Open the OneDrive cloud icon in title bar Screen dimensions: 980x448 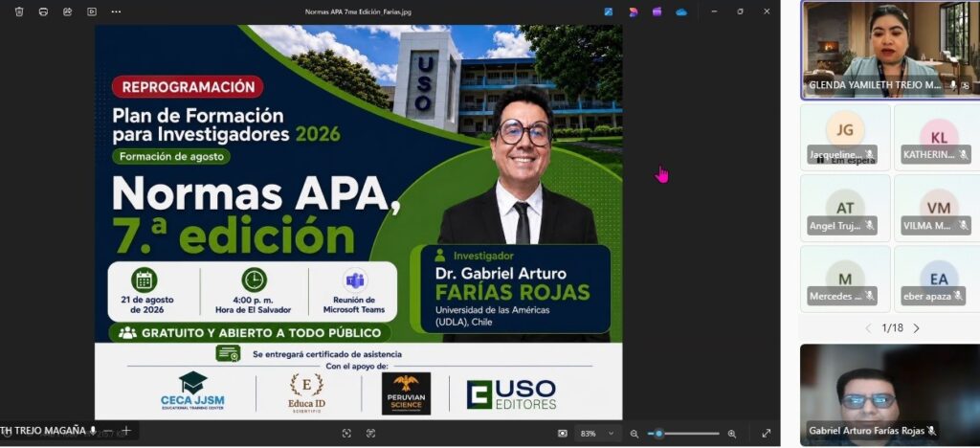pyautogui.click(x=681, y=11)
